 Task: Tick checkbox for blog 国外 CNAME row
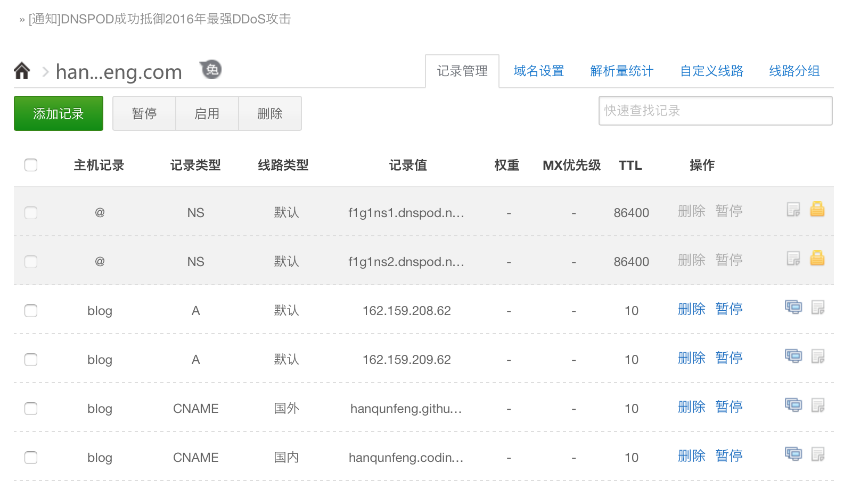point(31,409)
